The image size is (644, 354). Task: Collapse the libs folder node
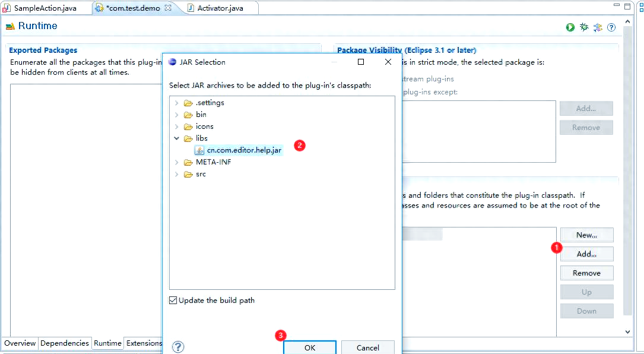coord(177,138)
